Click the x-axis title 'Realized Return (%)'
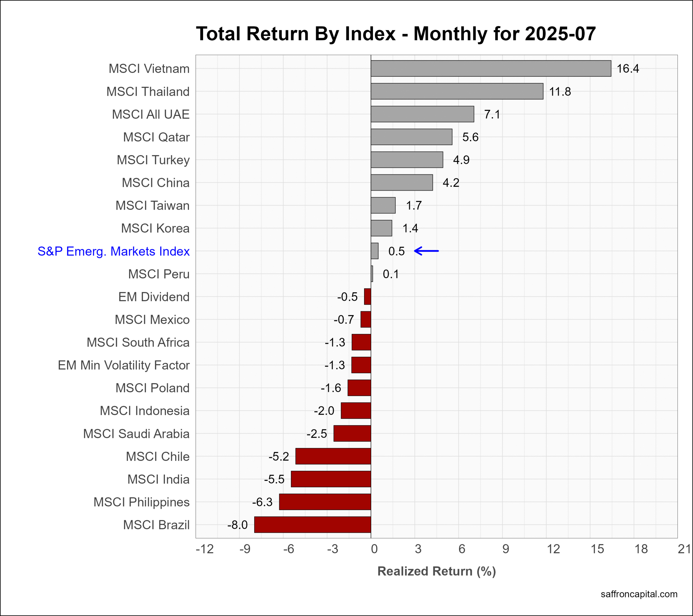Image resolution: width=693 pixels, height=616 pixels. [x=437, y=571]
